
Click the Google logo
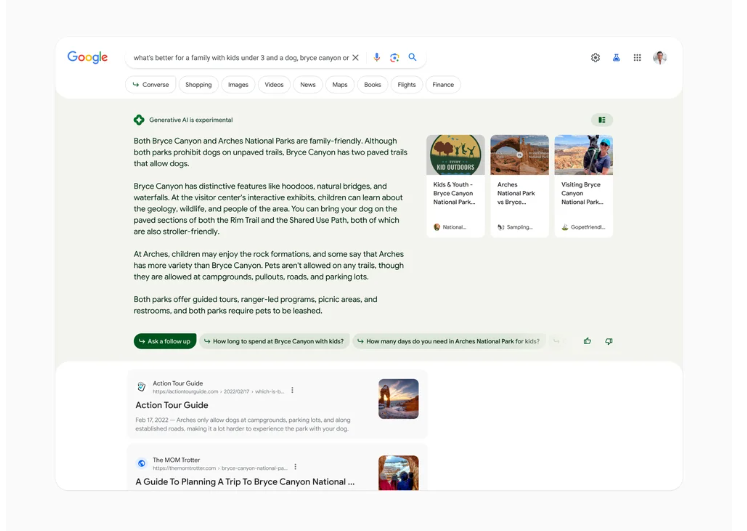[x=88, y=57]
